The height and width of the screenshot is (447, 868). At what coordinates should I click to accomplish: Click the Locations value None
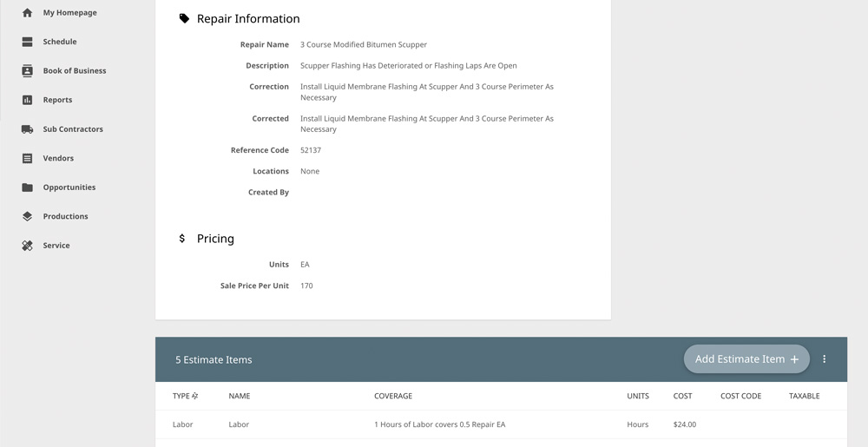310,172
